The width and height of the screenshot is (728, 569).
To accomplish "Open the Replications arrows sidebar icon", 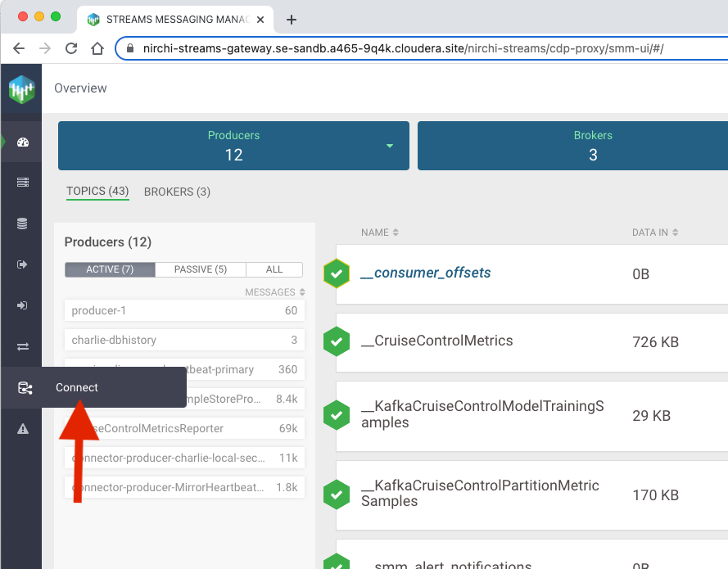I will [x=23, y=346].
